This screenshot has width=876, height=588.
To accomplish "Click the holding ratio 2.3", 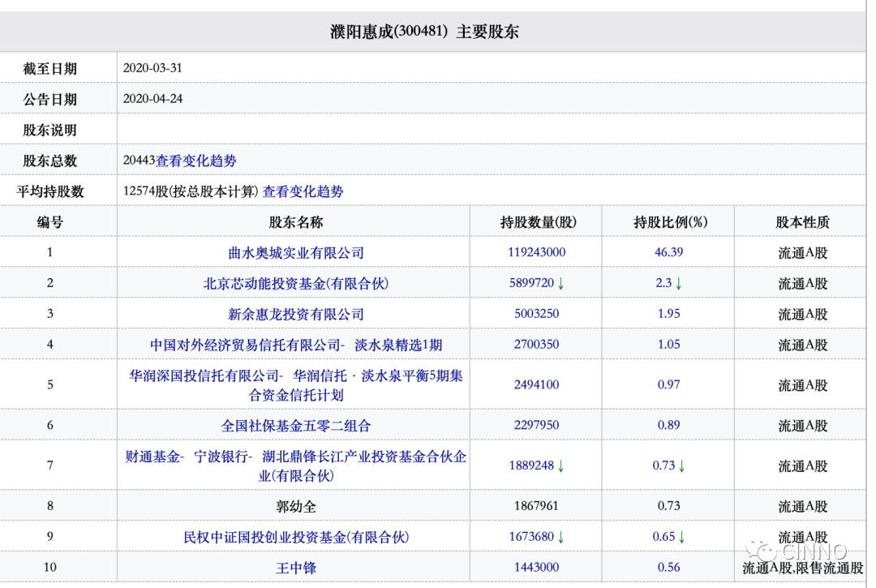I will pyautogui.click(x=663, y=283).
